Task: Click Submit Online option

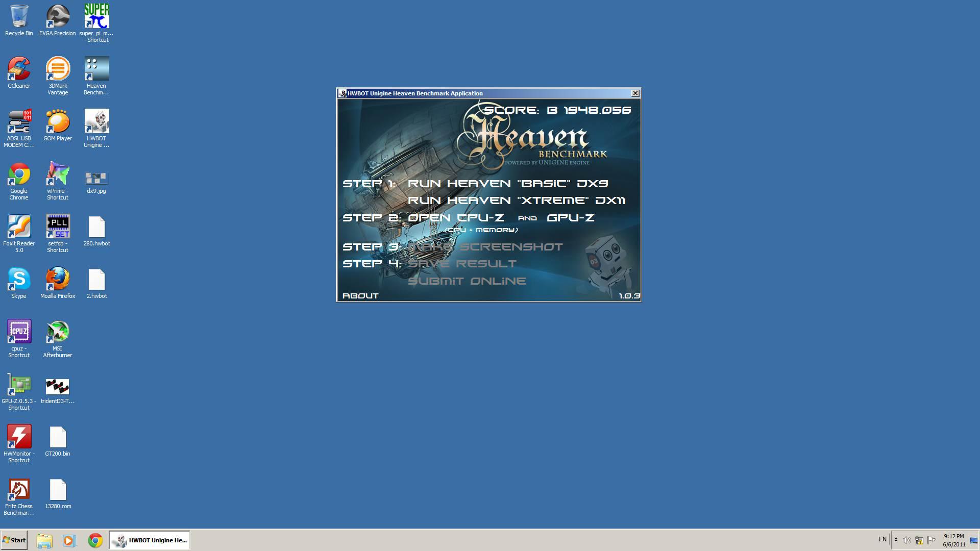Action: pos(467,281)
